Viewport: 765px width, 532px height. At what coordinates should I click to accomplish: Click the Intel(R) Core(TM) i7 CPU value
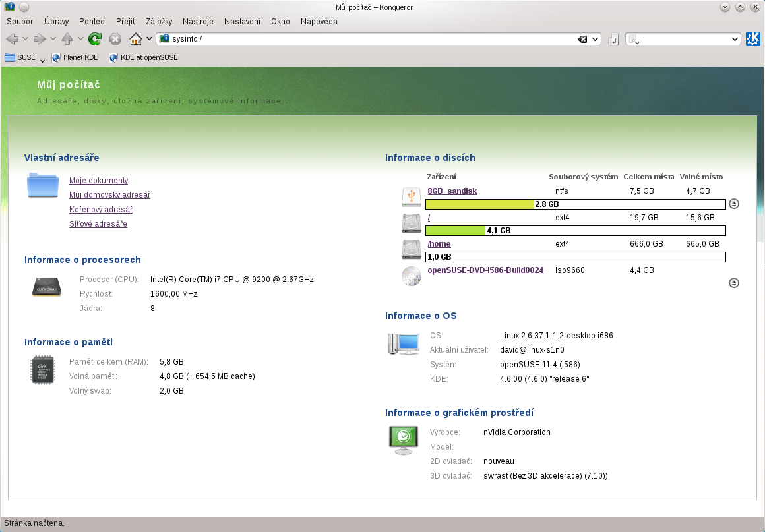(231, 280)
